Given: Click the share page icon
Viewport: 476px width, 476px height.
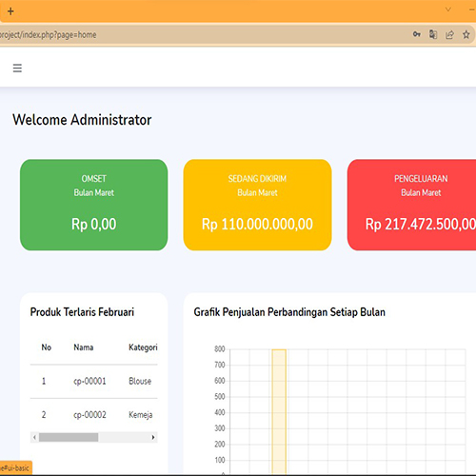Looking at the screenshot, I should pyautogui.click(x=449, y=34).
